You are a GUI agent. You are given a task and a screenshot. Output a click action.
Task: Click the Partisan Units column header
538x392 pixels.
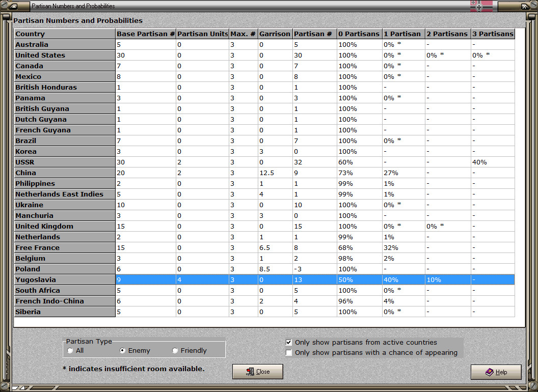(x=202, y=34)
